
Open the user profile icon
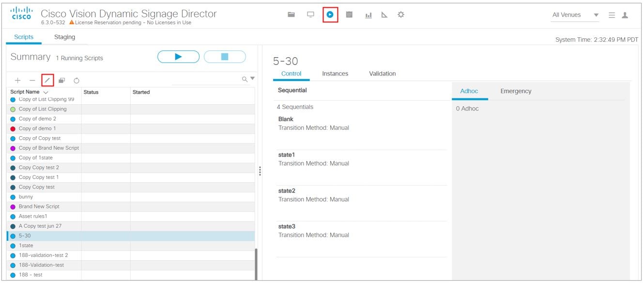point(625,15)
